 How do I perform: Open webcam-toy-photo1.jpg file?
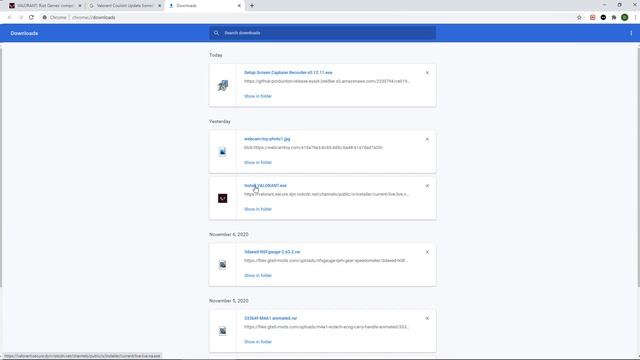point(267,139)
